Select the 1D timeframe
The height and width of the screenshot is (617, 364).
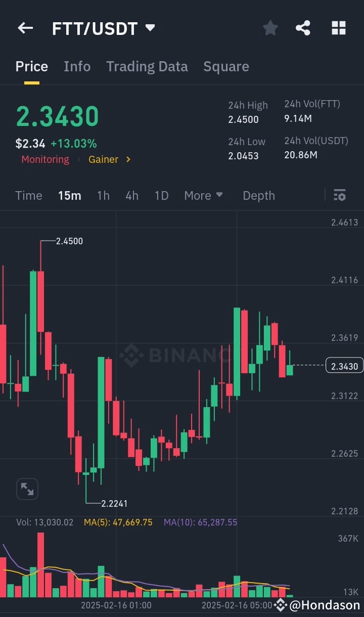(161, 195)
